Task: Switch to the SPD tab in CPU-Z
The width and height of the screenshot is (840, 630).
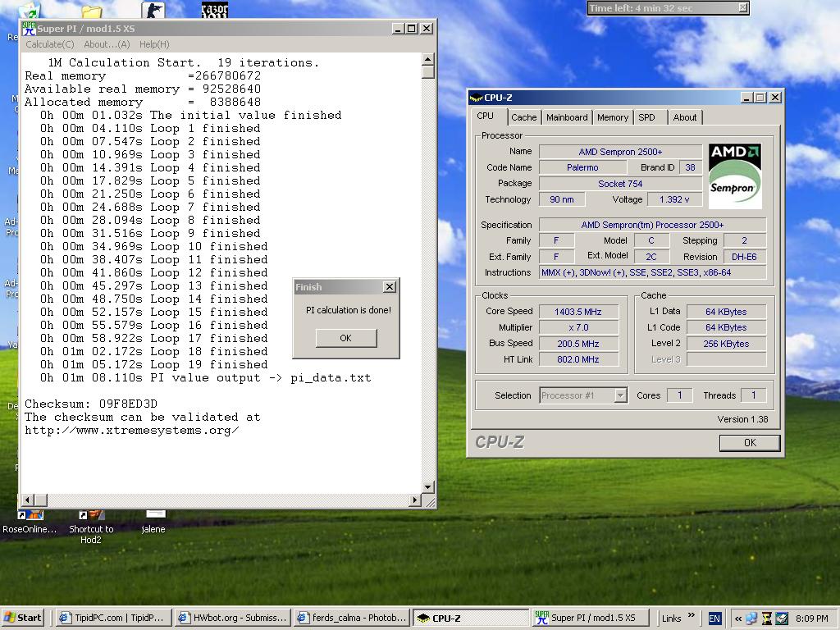Action: point(646,117)
